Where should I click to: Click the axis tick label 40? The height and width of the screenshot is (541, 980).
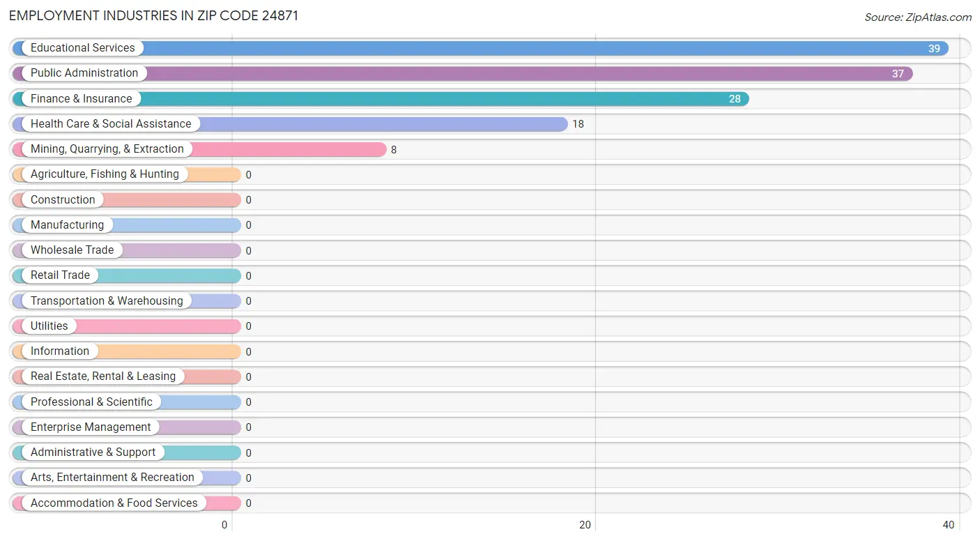948,525
